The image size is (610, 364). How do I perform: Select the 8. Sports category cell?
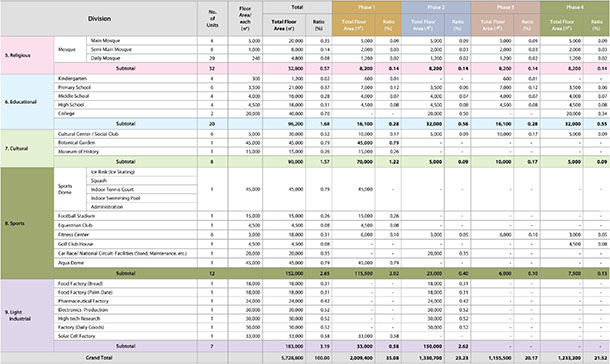pyautogui.click(x=27, y=223)
